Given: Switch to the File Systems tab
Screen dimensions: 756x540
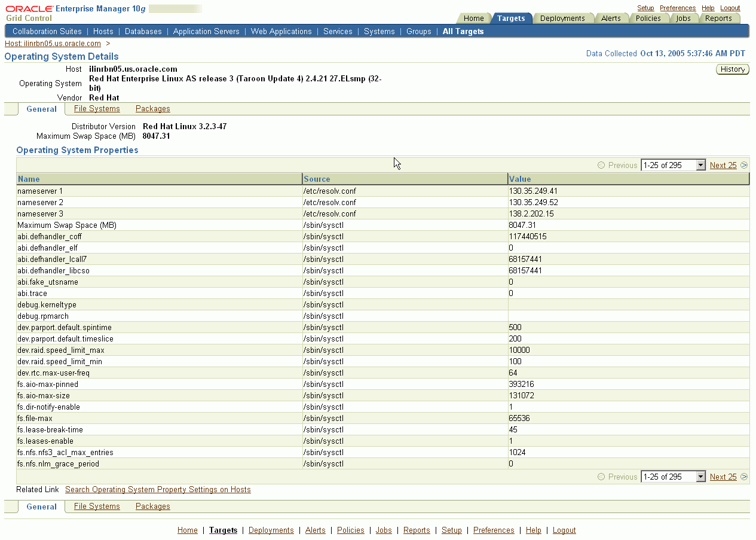Looking at the screenshot, I should click(x=97, y=109).
